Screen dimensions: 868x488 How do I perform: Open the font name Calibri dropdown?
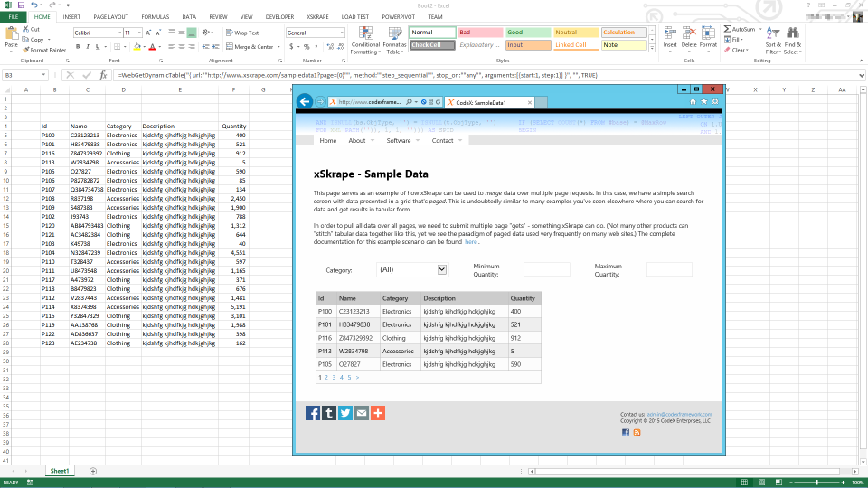coord(119,33)
